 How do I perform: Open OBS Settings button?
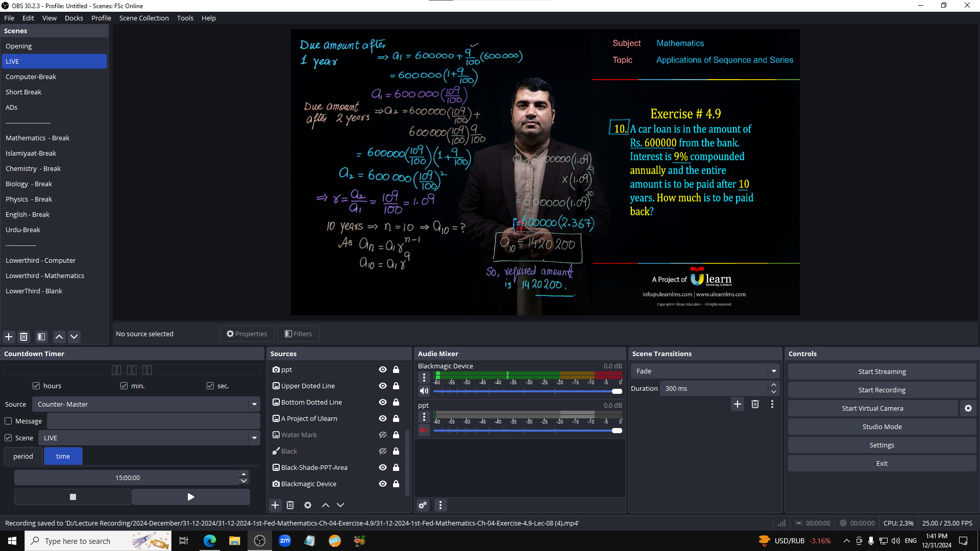882,445
